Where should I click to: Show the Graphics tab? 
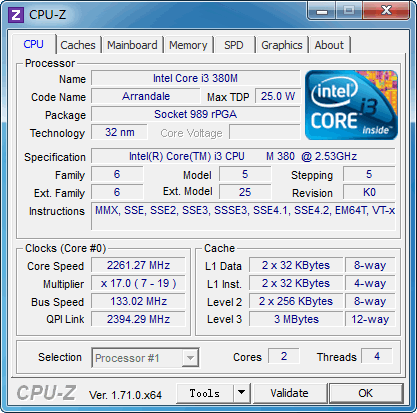282,45
